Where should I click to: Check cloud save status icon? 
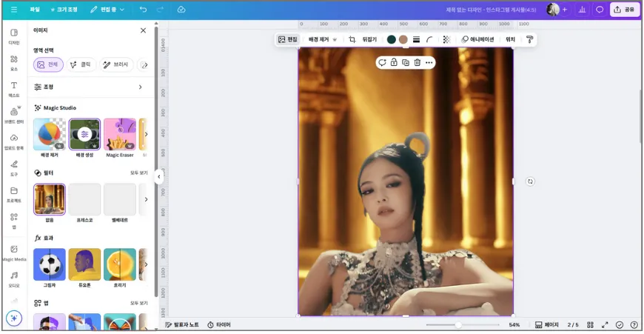pyautogui.click(x=181, y=10)
